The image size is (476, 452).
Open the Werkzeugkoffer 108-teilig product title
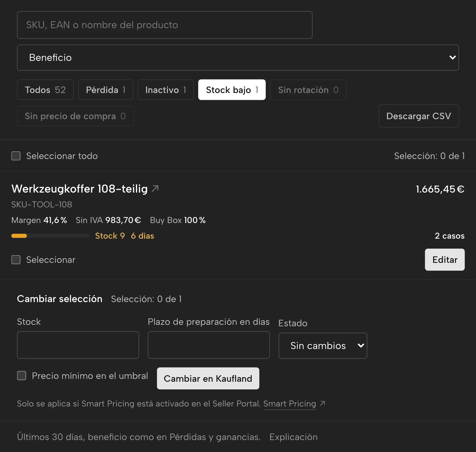coord(80,189)
